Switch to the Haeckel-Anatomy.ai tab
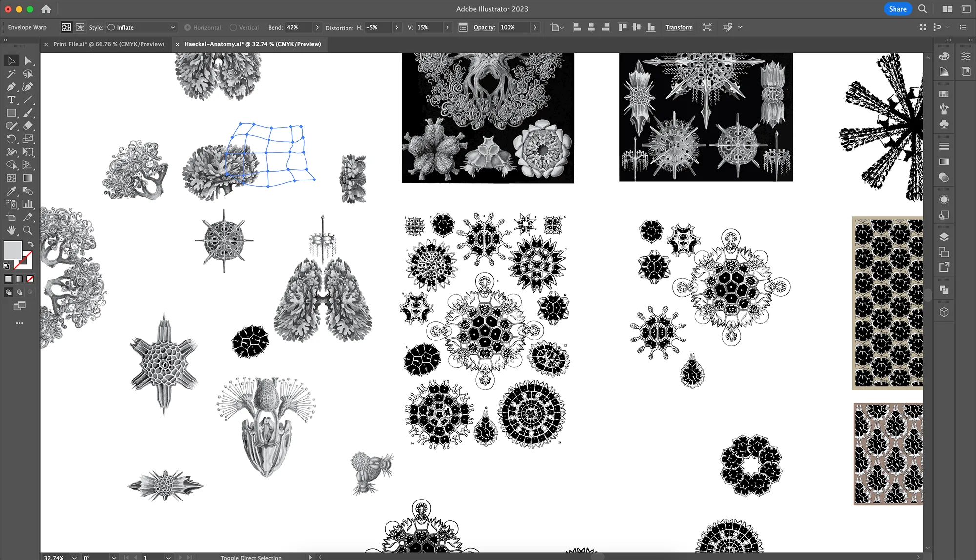This screenshot has height=560, width=976. [253, 44]
